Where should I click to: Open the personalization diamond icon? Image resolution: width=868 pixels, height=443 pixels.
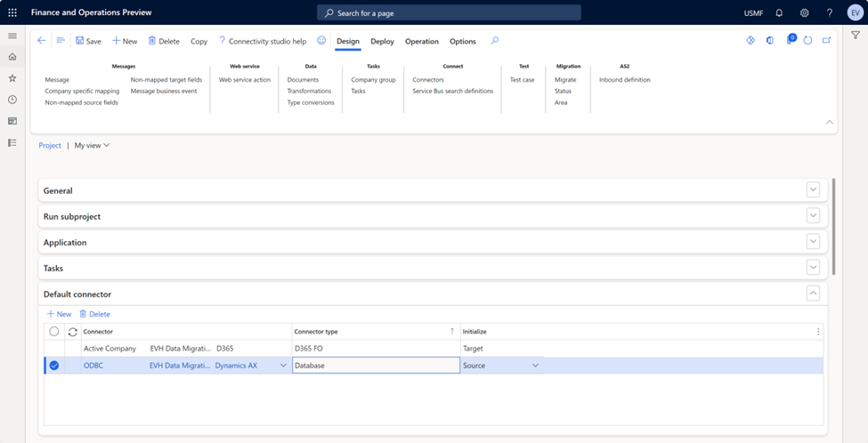750,40
